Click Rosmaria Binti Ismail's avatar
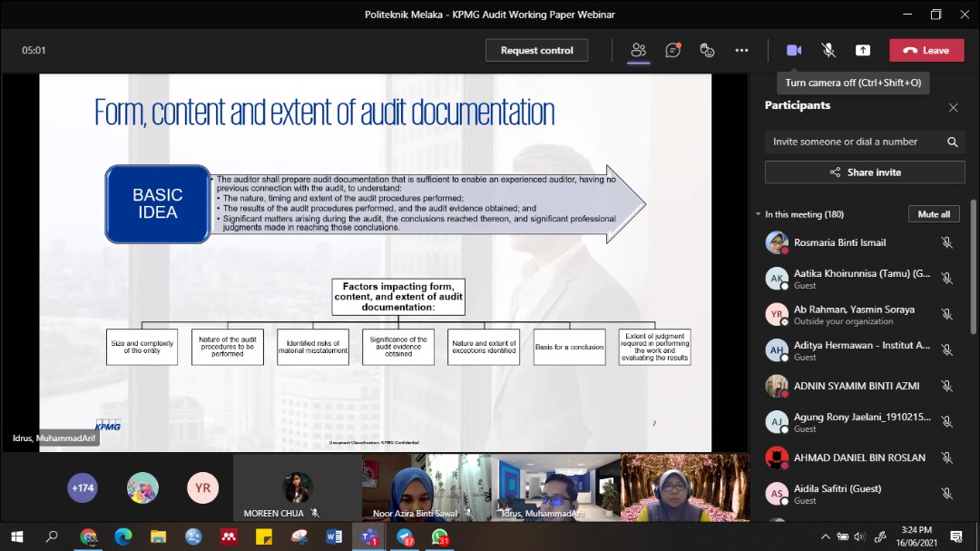The image size is (980, 551). pyautogui.click(x=777, y=242)
